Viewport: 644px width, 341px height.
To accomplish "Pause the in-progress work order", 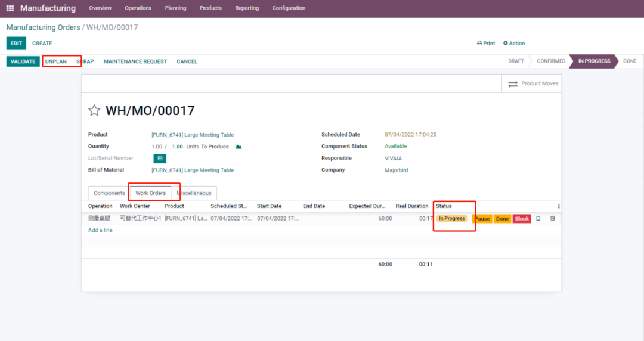I will click(482, 219).
